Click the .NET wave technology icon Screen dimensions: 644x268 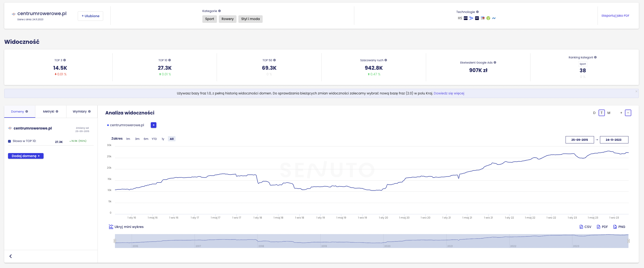pos(494,18)
